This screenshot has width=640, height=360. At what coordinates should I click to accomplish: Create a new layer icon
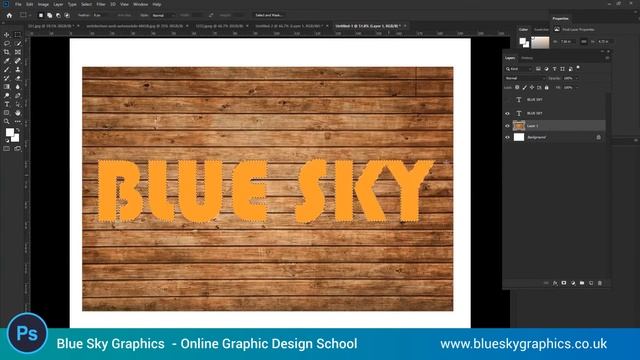[591, 283]
